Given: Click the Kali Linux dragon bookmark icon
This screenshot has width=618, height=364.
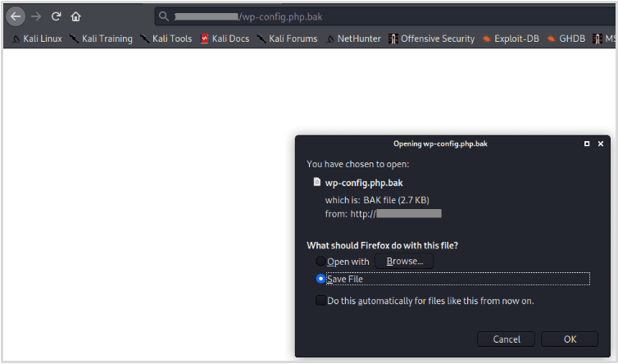Looking at the screenshot, I should click(x=16, y=39).
